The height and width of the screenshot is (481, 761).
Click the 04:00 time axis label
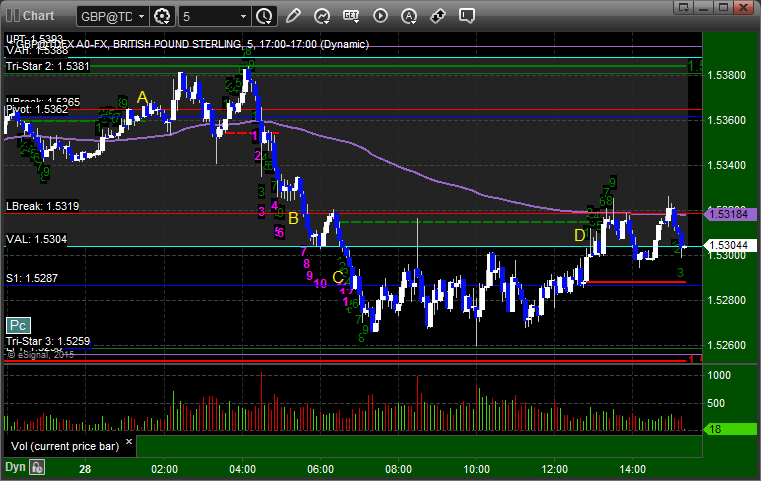242,469
